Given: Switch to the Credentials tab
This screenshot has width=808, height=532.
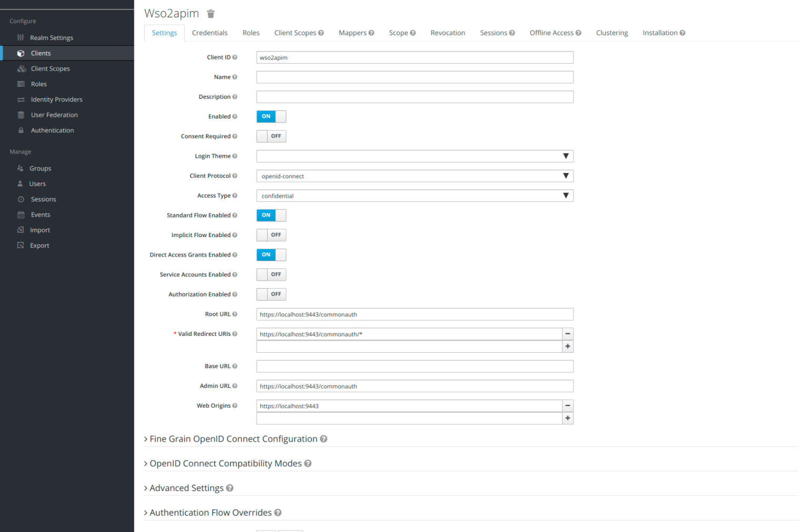Looking at the screenshot, I should [x=209, y=33].
